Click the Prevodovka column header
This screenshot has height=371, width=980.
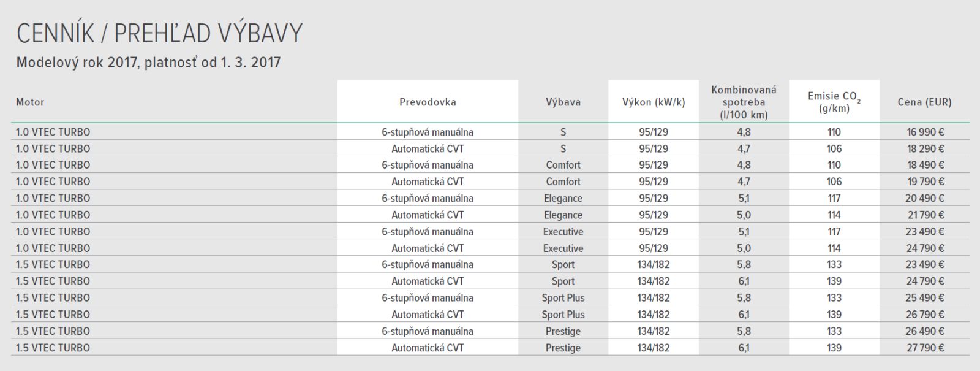[x=428, y=102]
